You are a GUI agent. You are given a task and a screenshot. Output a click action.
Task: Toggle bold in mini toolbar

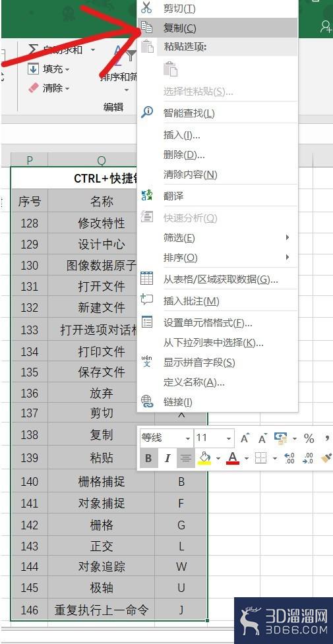tap(148, 458)
